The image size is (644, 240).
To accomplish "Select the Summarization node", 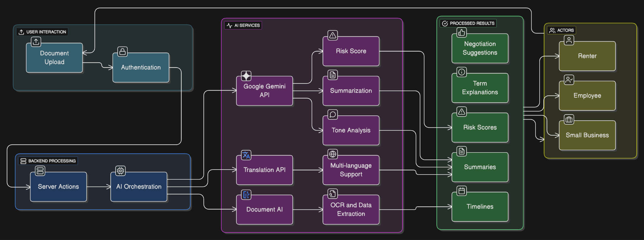I will [351, 91].
